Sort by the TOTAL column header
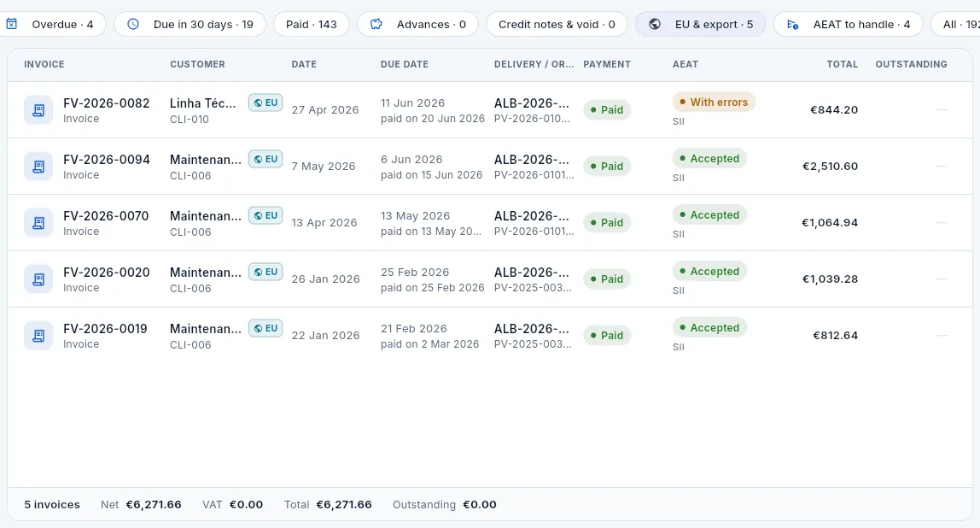 pyautogui.click(x=842, y=64)
